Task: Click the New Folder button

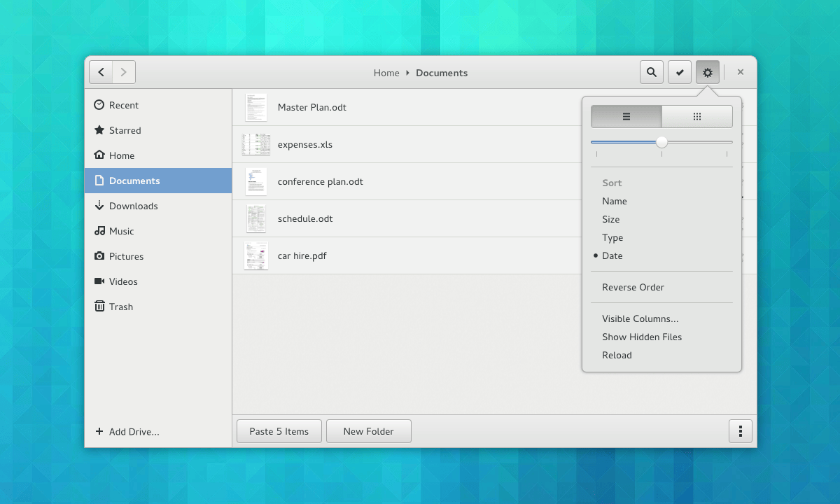Action: click(368, 431)
